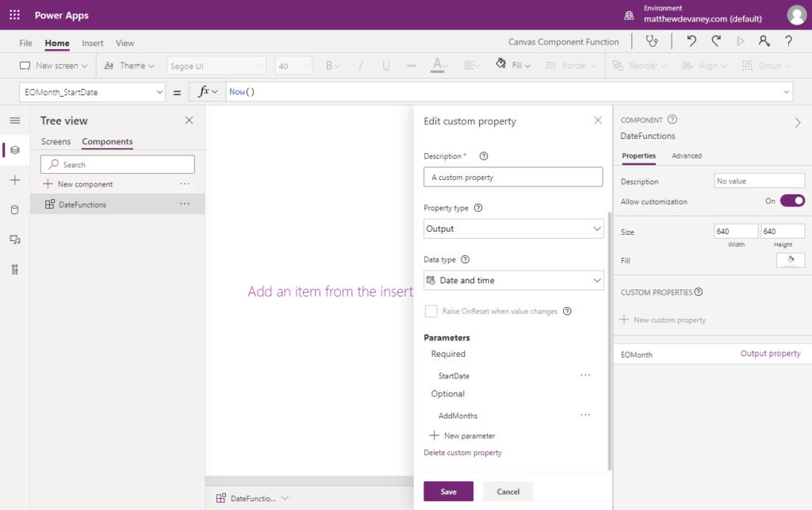Open the Share user icon

click(764, 41)
